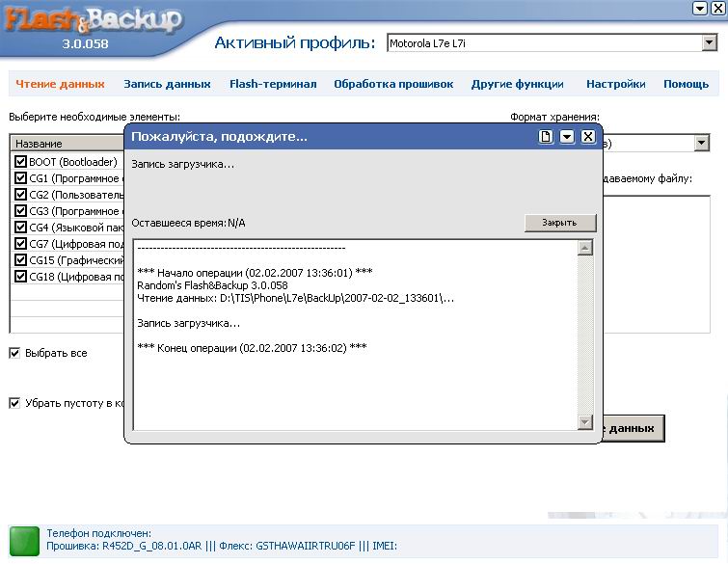Screen dimensions: 728x564
Task: Open the 'Помощь' tab
Action: point(686,84)
